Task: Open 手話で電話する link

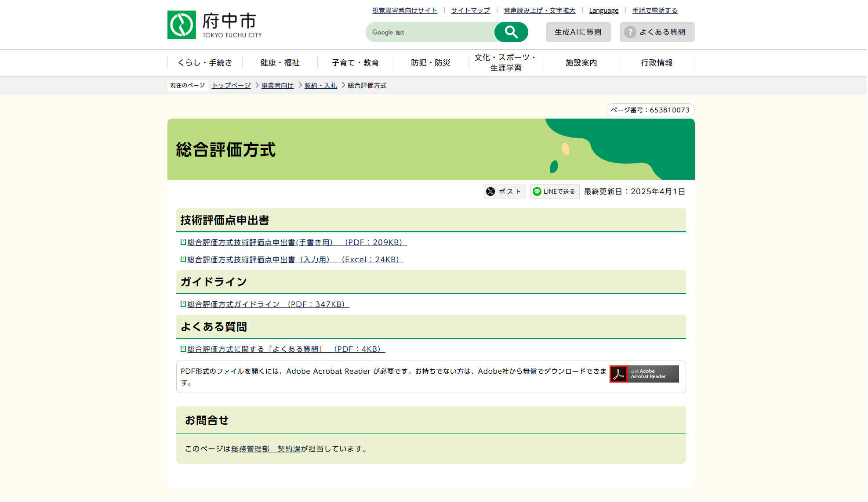Action: point(655,11)
